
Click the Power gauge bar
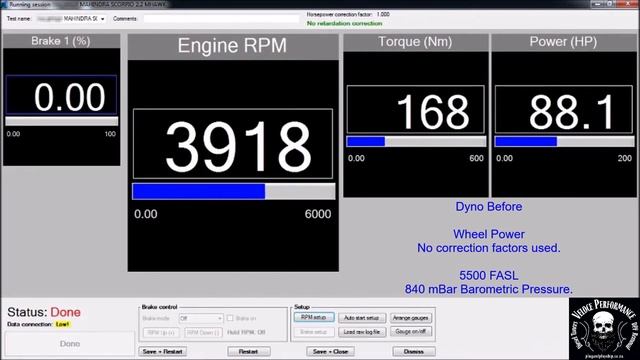564,142
